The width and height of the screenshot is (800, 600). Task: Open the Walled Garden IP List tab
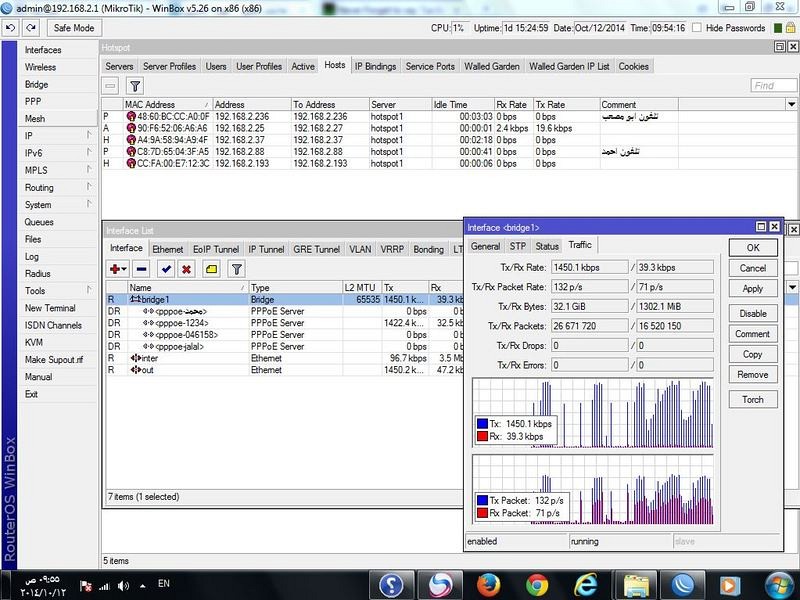tap(569, 66)
